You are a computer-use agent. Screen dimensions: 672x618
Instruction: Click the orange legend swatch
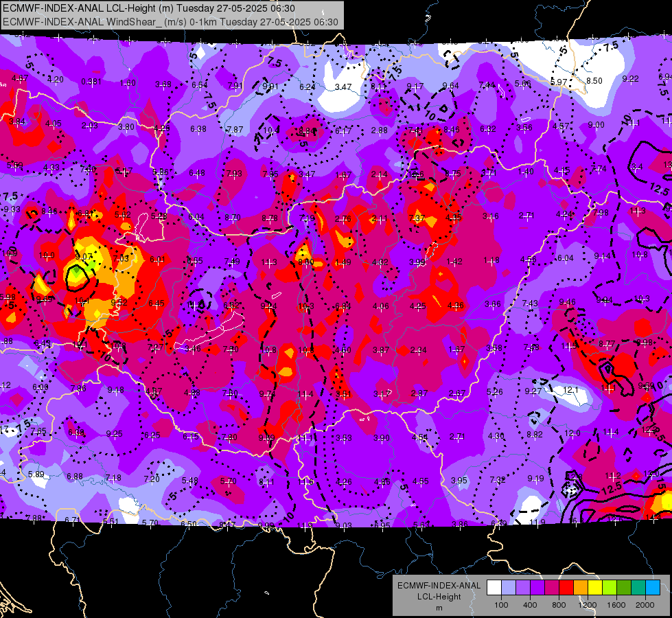(581, 588)
